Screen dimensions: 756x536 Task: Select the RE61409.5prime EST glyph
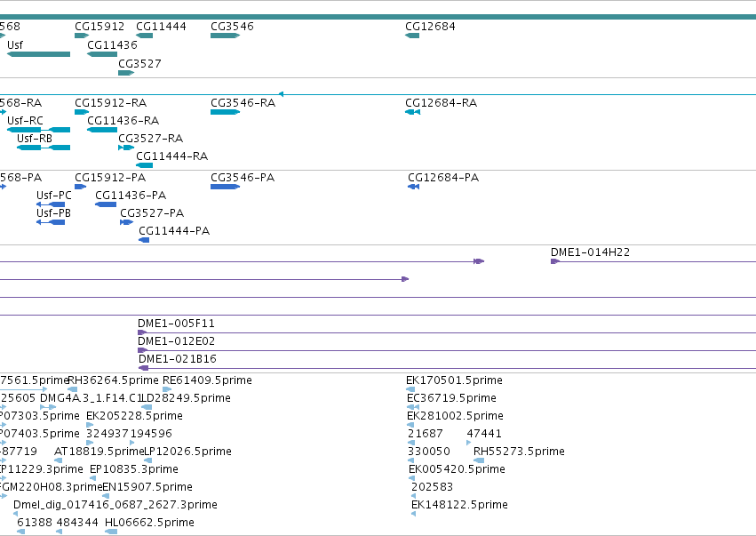[x=167, y=389]
